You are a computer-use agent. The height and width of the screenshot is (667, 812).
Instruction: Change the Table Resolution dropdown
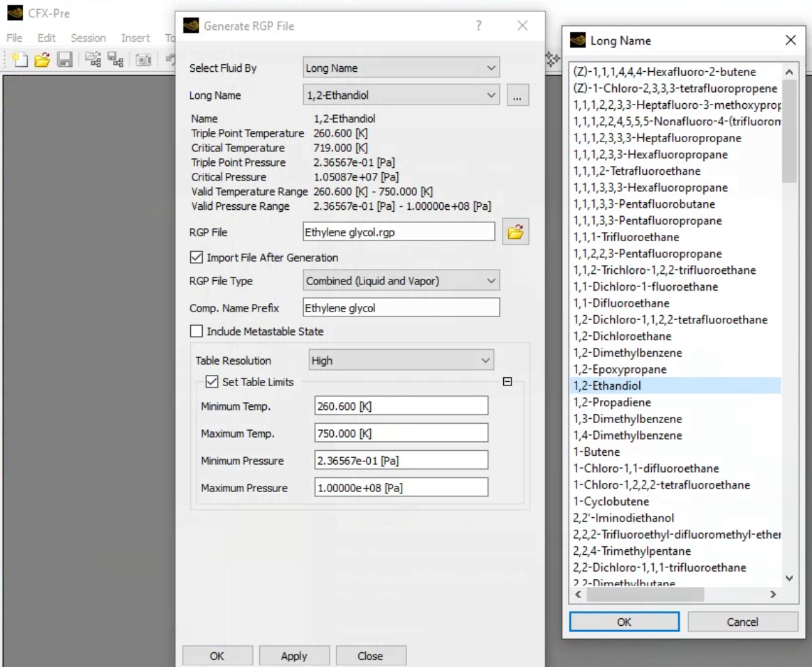[401, 360]
